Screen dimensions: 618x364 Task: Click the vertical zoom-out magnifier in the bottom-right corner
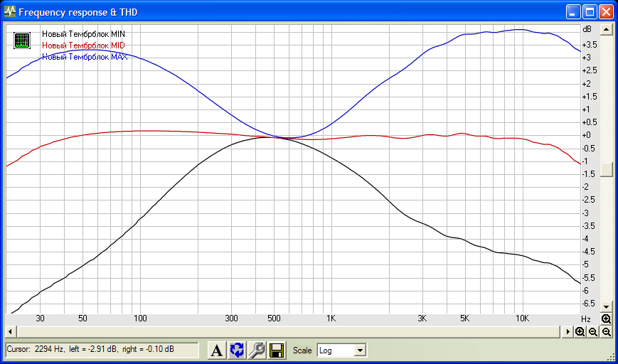(606, 332)
